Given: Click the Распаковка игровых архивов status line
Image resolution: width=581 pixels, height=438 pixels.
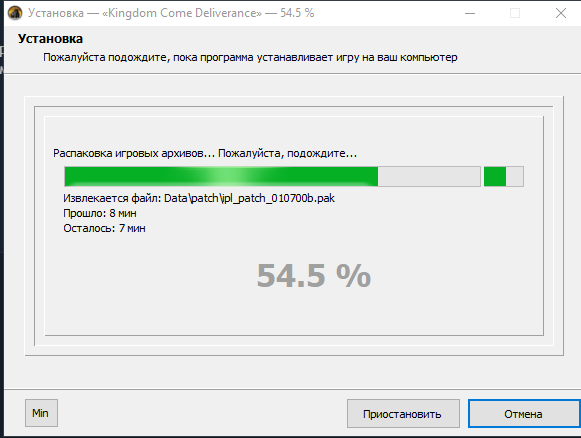Looking at the screenshot, I should tap(205, 153).
